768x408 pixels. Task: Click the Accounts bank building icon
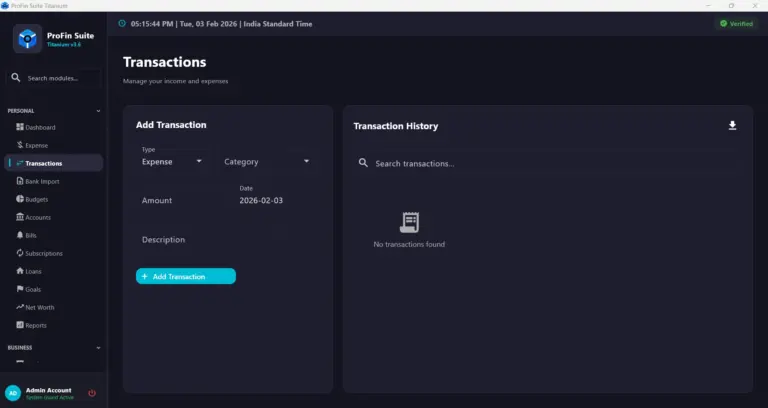point(20,217)
